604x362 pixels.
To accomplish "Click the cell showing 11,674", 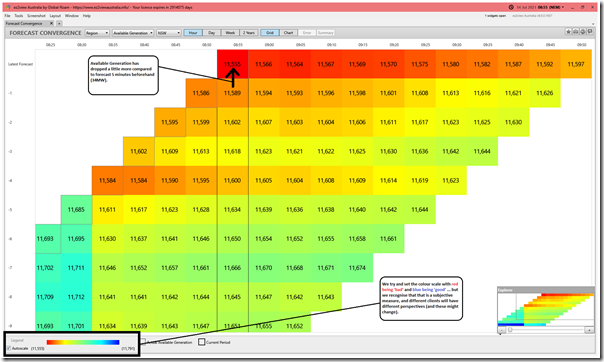I will (357, 268).
